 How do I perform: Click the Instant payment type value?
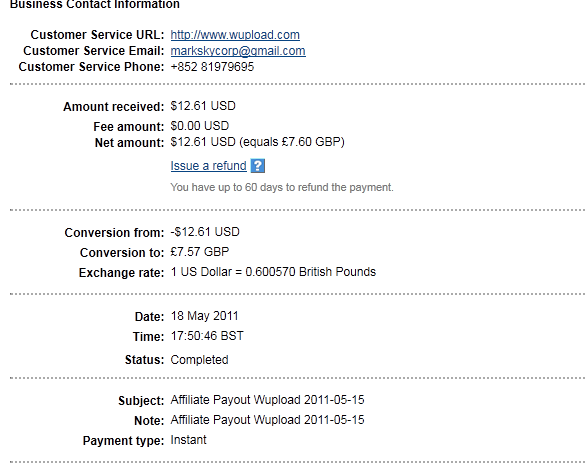click(x=188, y=440)
